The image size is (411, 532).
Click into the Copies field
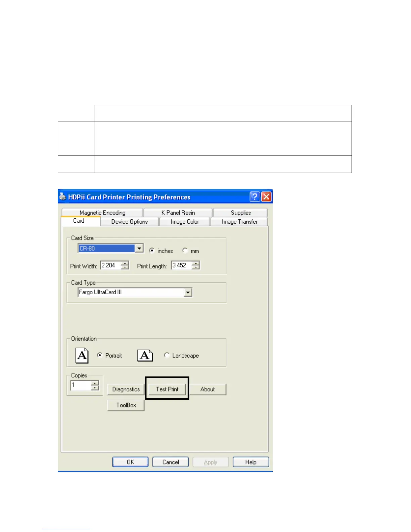(81, 385)
